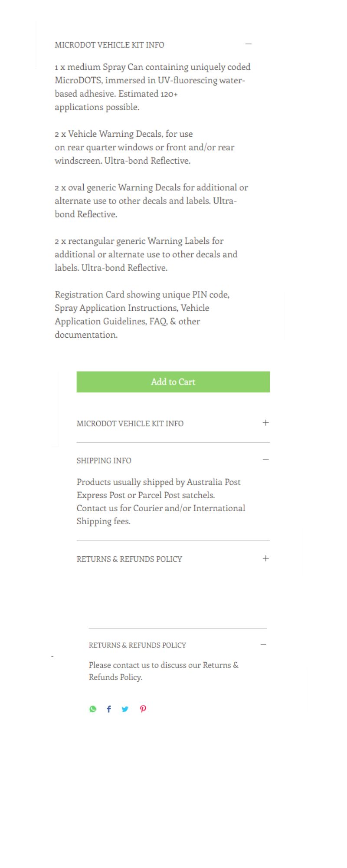Share product on Twitter

coord(125,709)
